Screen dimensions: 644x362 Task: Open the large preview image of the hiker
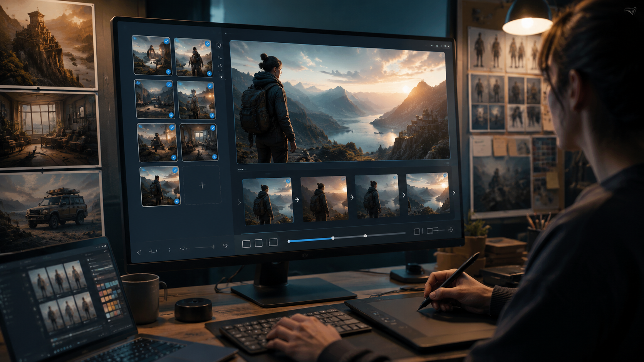(x=340, y=102)
